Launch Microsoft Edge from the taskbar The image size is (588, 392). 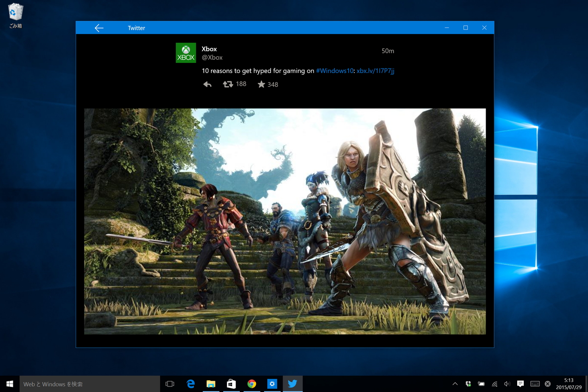coord(191,384)
